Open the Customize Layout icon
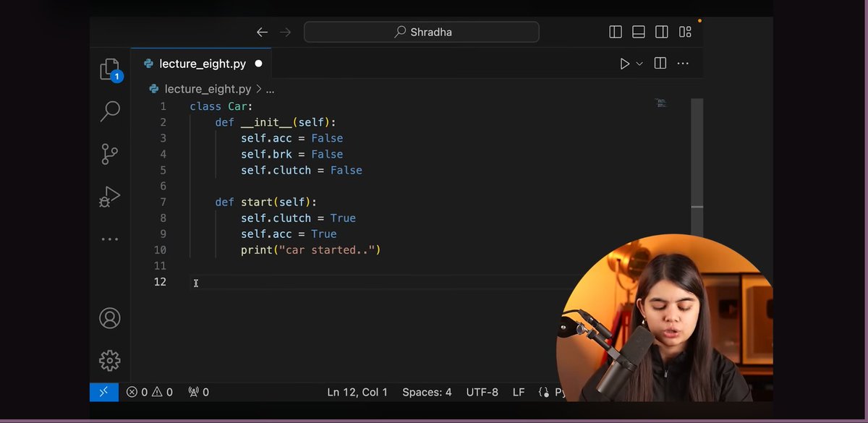The image size is (868, 423). coord(685,32)
